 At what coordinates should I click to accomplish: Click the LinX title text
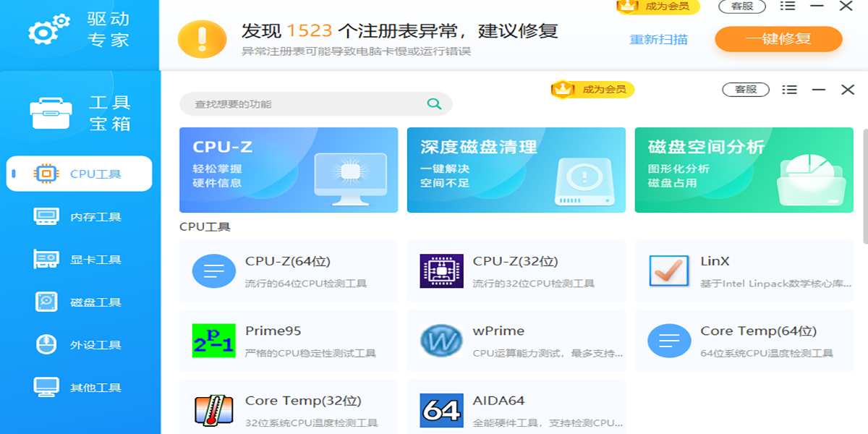pyautogui.click(x=715, y=262)
